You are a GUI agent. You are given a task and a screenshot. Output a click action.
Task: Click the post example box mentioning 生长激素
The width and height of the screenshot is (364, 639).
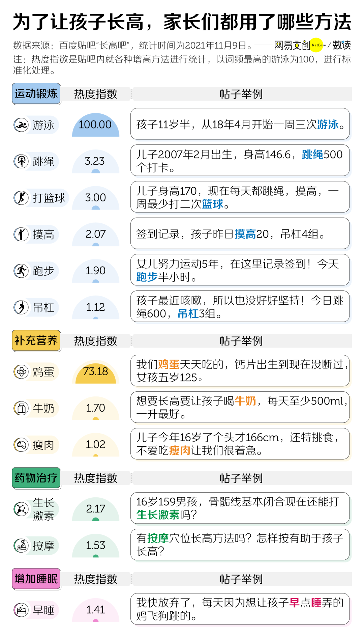point(240,508)
